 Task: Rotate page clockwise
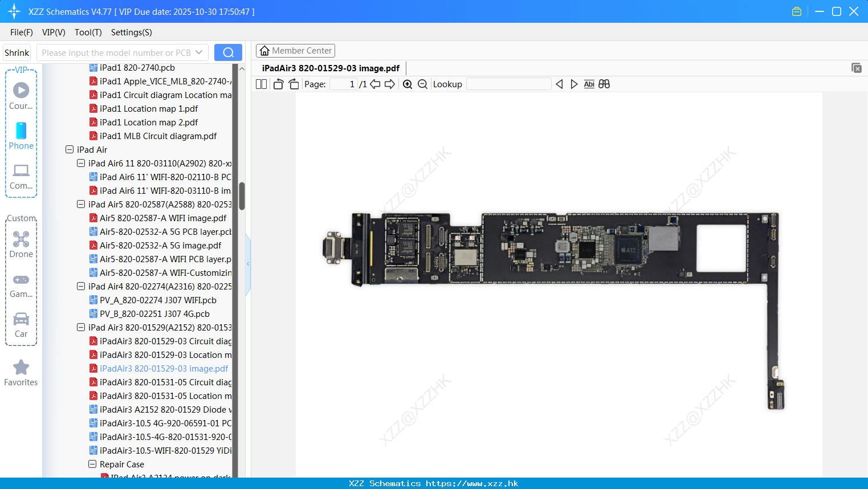(294, 84)
